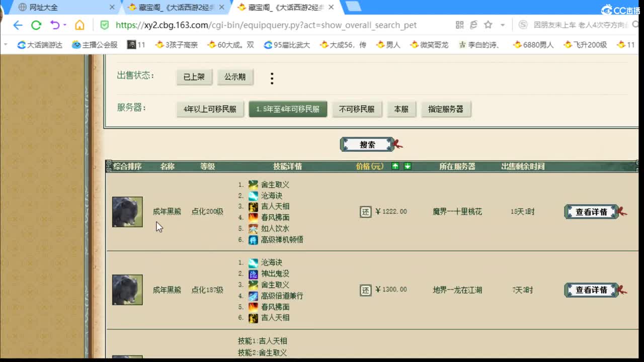
Task: Click 春风拂面 skill icon in first listing
Action: pos(253,218)
